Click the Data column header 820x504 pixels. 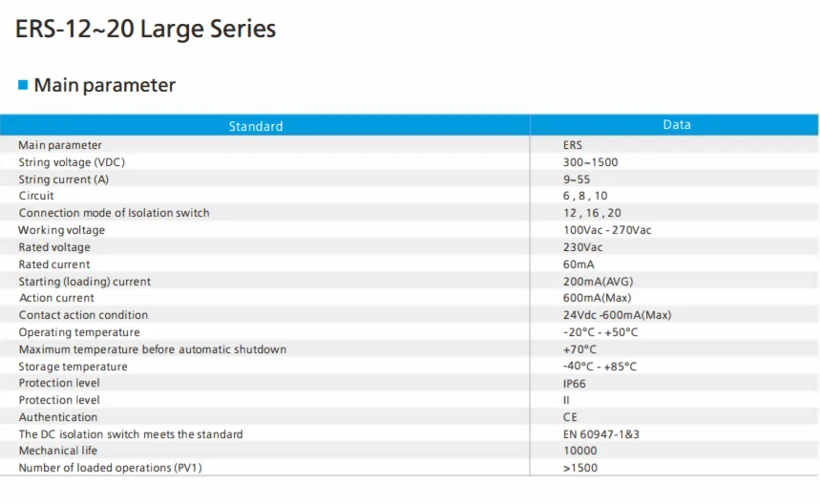pyautogui.click(x=677, y=125)
